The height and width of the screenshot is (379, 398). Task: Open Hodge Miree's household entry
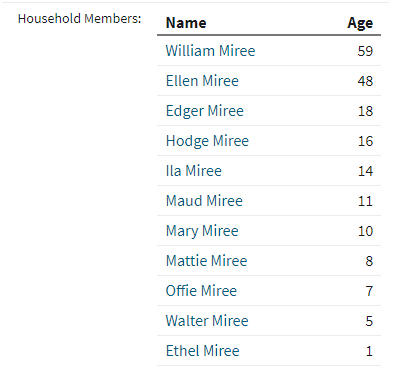click(x=207, y=141)
